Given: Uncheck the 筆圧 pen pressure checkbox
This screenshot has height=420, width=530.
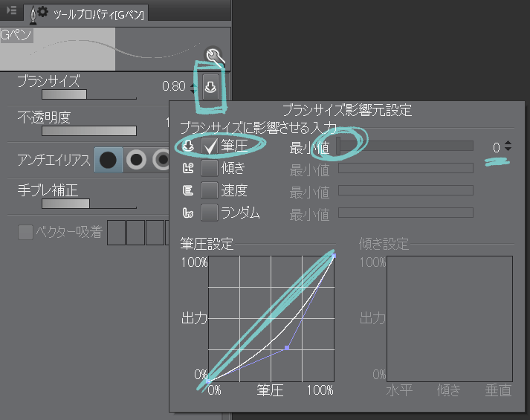Looking at the screenshot, I should point(210,147).
